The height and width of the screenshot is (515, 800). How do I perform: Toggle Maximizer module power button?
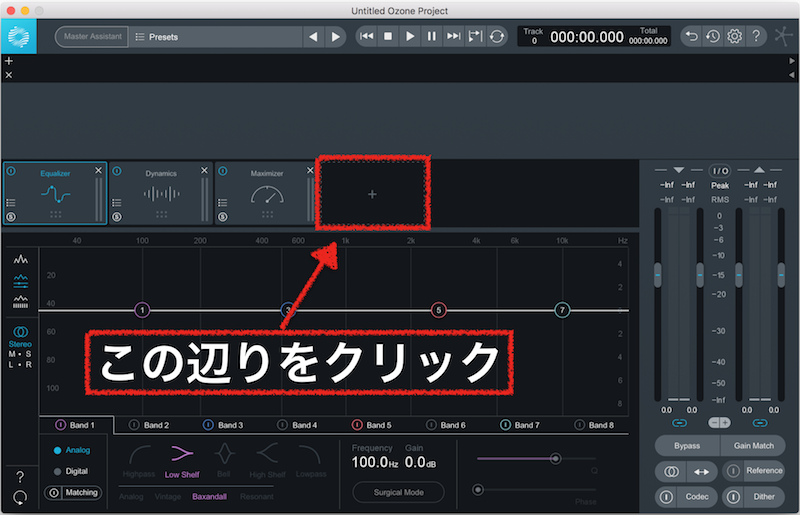pyautogui.click(x=223, y=171)
